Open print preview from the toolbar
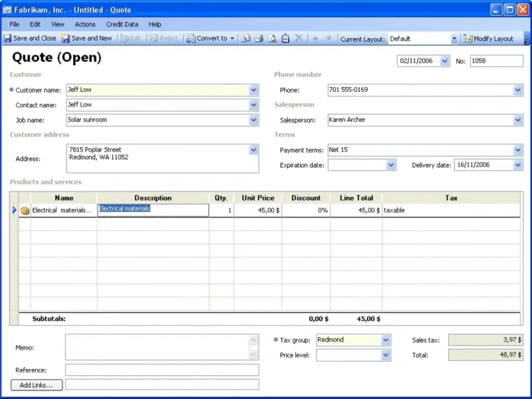The width and height of the screenshot is (532, 399). tap(272, 39)
